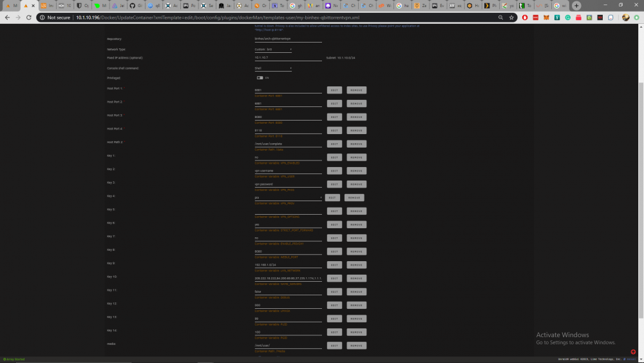View Not secure site information

click(55, 17)
